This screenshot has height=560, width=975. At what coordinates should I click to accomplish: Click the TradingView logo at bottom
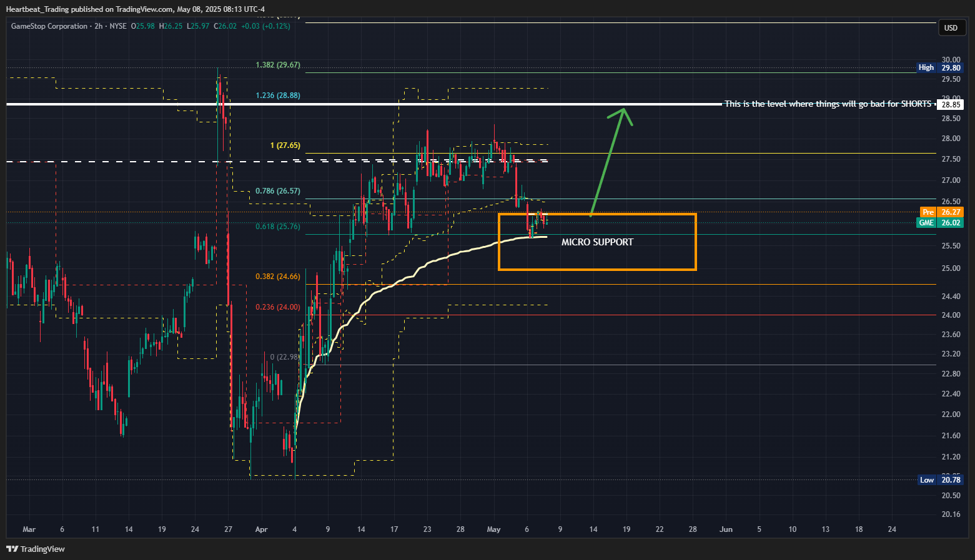36,549
